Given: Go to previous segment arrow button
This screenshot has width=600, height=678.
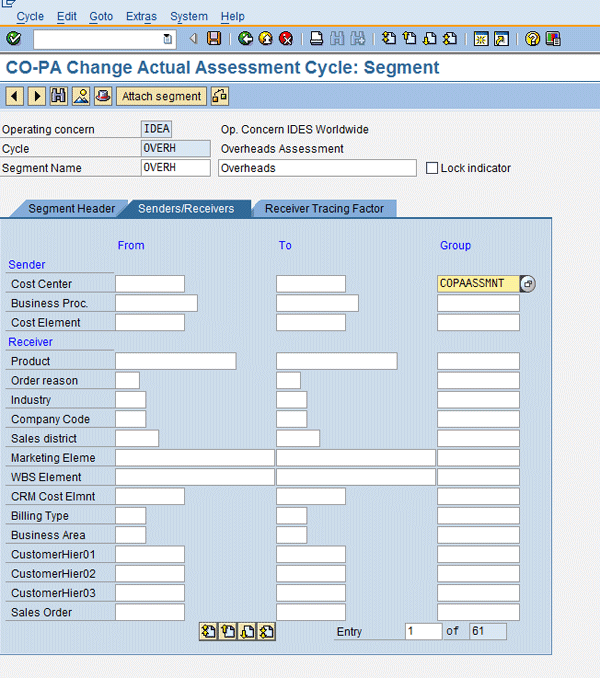Looking at the screenshot, I should tap(15, 97).
